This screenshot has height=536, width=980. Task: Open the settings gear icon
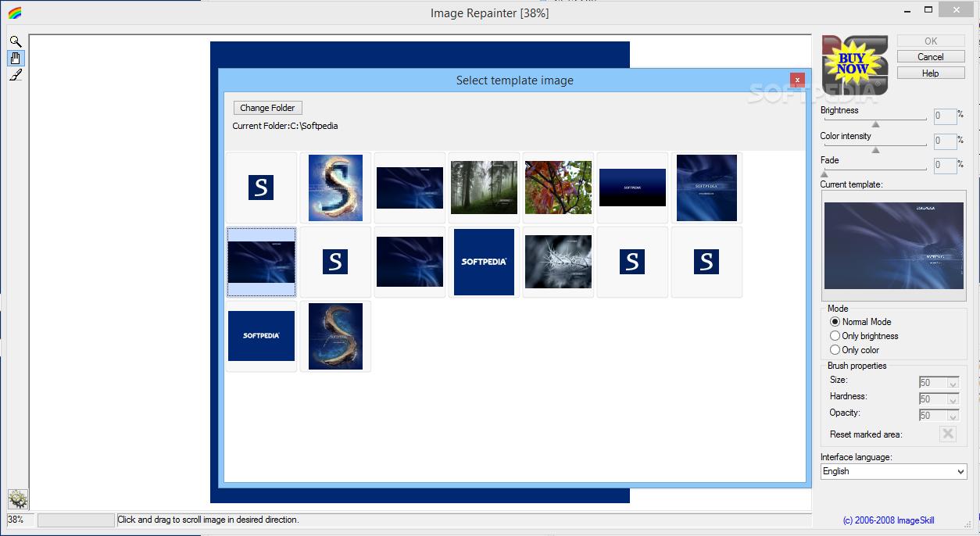coord(18,498)
